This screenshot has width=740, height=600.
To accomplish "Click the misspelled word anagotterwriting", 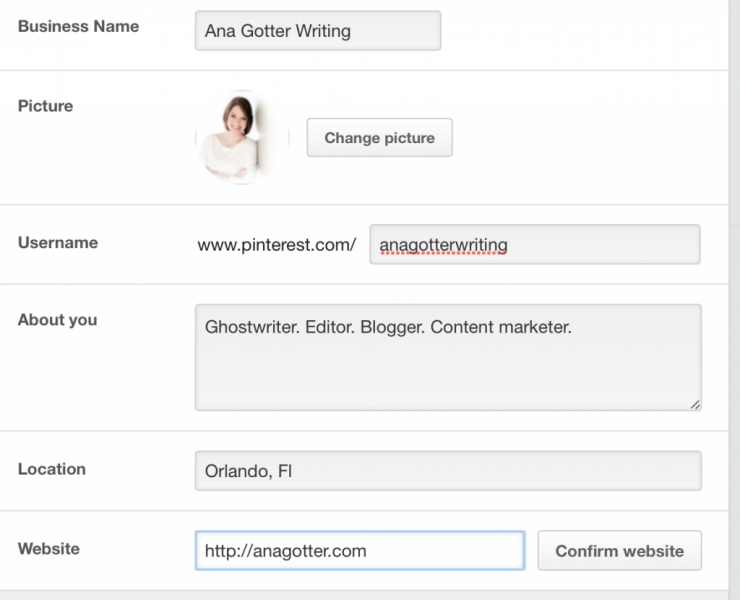I will point(443,245).
